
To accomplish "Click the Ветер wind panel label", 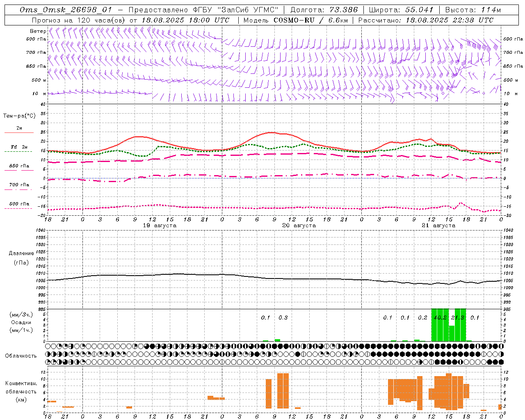I will click(x=38, y=31).
